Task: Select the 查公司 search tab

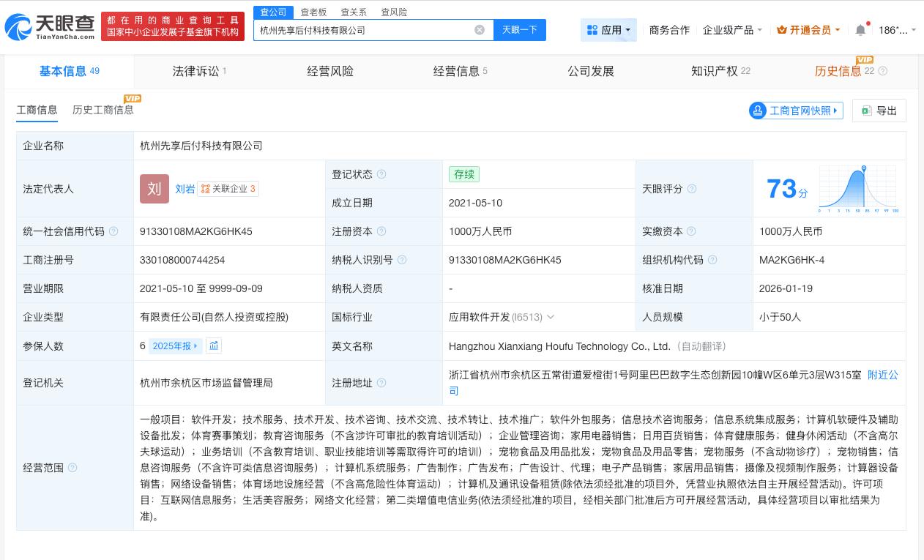Action: [274, 12]
